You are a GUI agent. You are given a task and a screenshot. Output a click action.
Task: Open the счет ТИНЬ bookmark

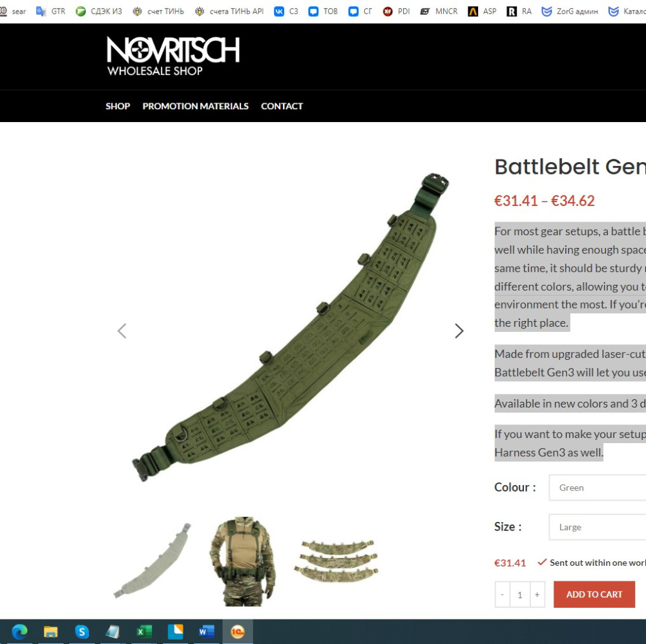[158, 11]
